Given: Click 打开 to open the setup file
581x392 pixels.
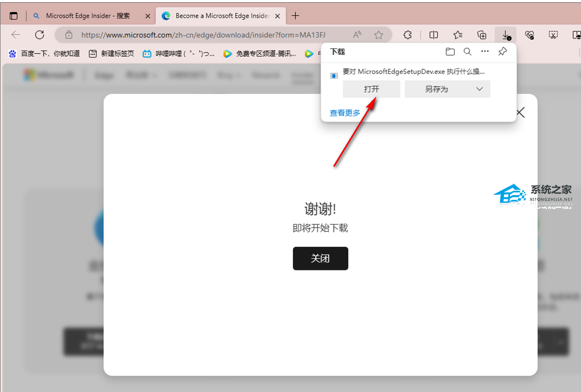Looking at the screenshot, I should pyautogui.click(x=371, y=89).
